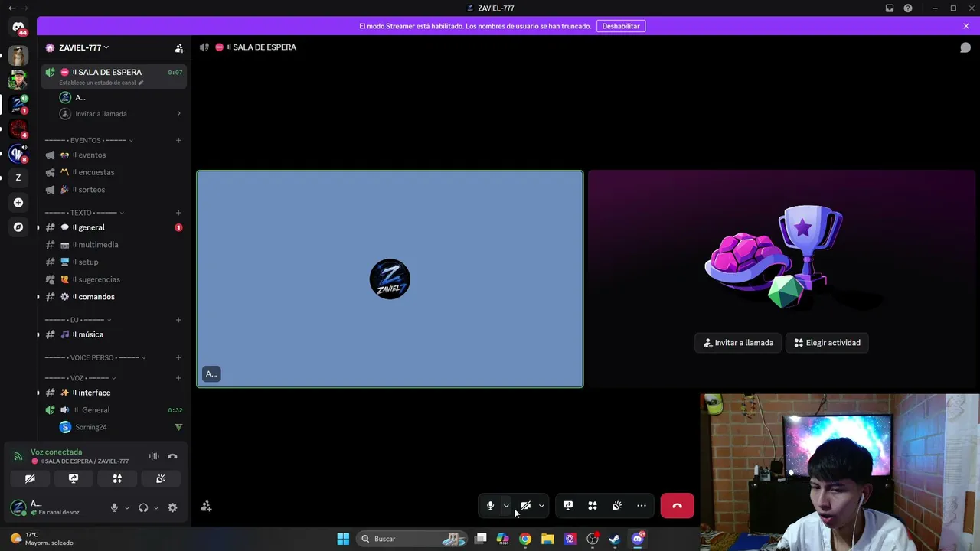Open Inbox icon in the title bar
980x551 pixels.
(x=890, y=8)
